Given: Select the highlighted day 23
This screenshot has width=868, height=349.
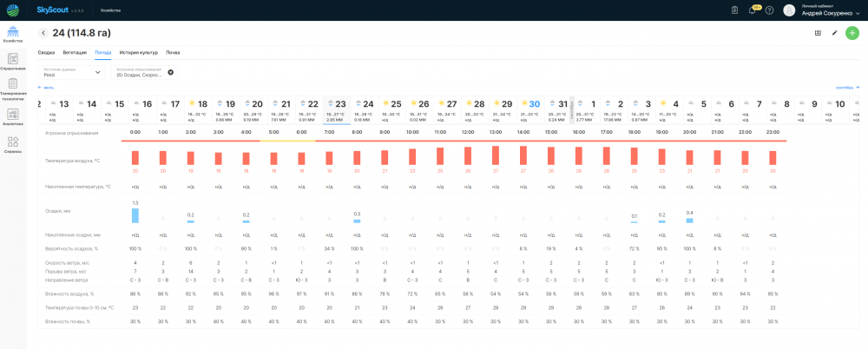Looking at the screenshot, I should pyautogui.click(x=337, y=110).
